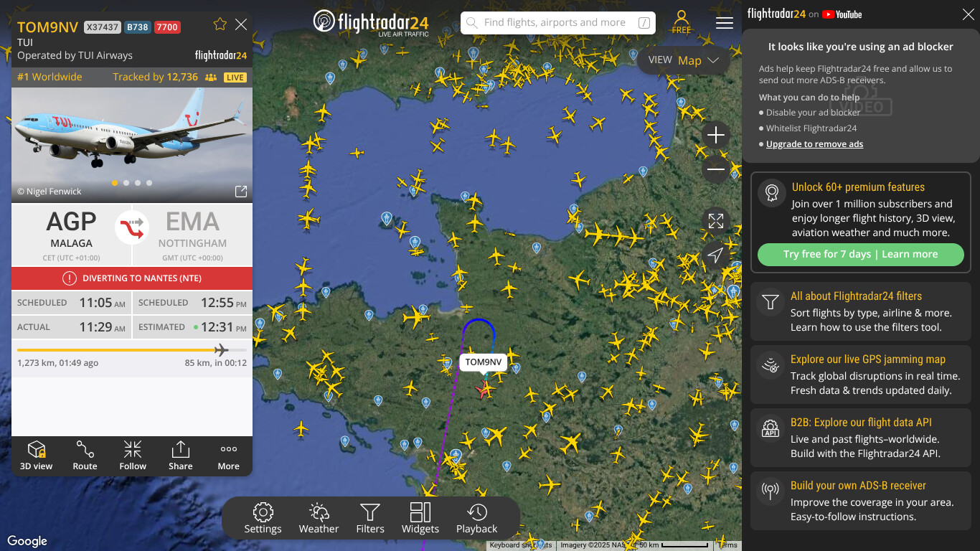The width and height of the screenshot is (980, 551).
Task: Show the flight Route on map
Action: [85, 456]
